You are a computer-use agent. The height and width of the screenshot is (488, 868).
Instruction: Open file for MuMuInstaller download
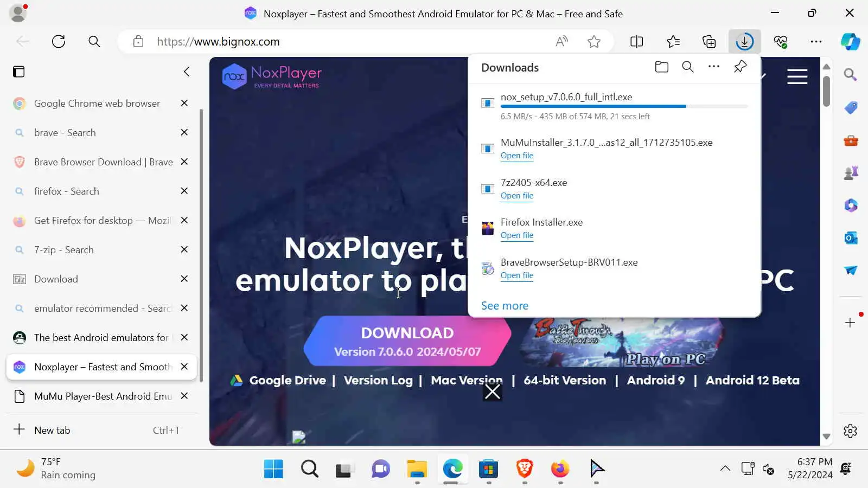[517, 156]
